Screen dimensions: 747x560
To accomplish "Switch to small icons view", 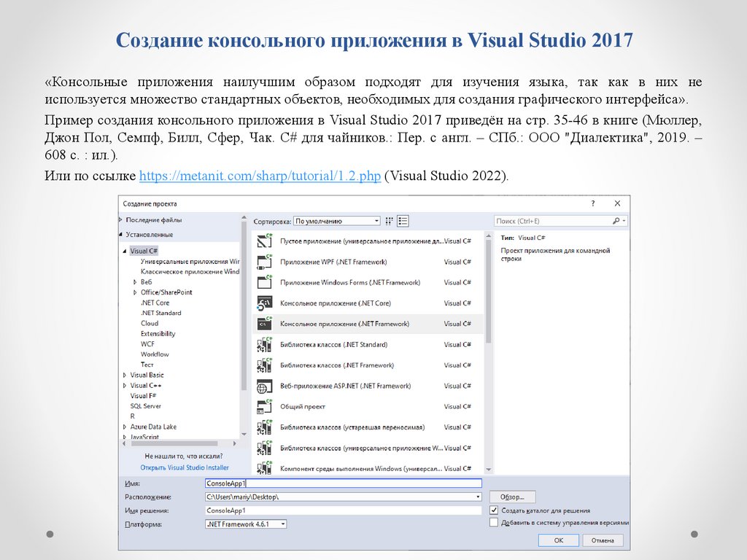I will pos(390,221).
